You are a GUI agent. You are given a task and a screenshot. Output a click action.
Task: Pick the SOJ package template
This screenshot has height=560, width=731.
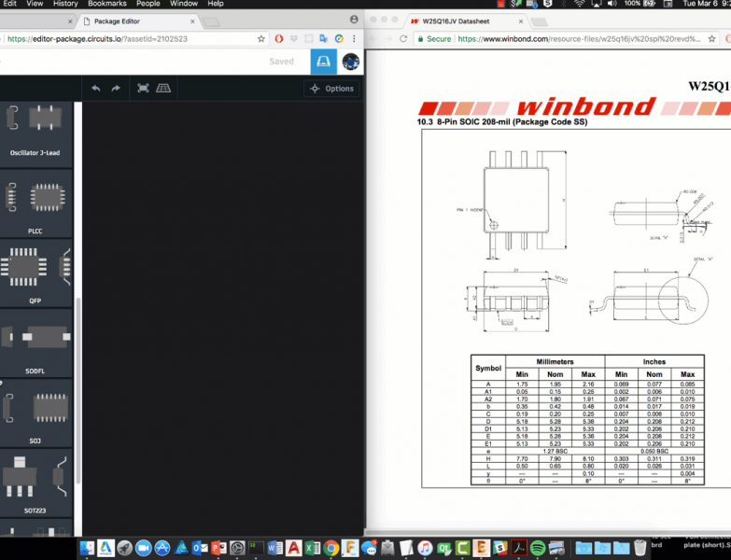(35, 413)
